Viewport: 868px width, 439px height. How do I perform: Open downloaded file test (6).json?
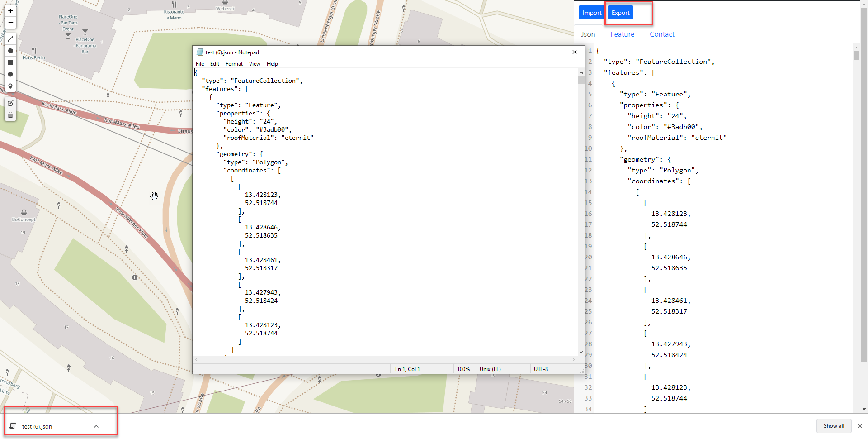click(37, 426)
